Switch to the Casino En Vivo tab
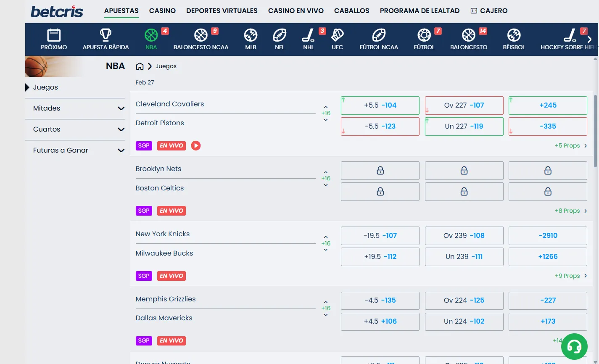This screenshot has width=599, height=364. tap(296, 11)
